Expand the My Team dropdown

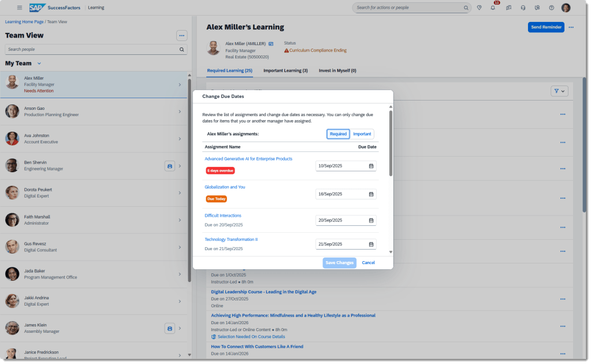pos(39,64)
